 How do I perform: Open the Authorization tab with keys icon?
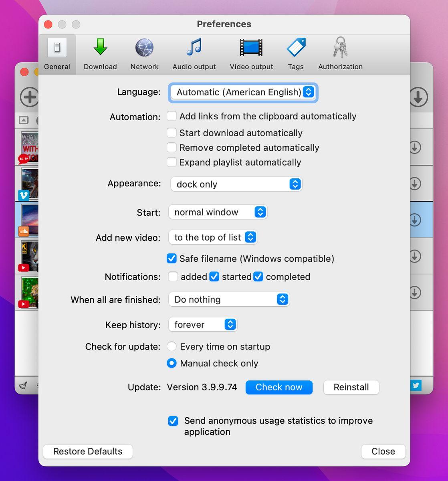point(340,55)
